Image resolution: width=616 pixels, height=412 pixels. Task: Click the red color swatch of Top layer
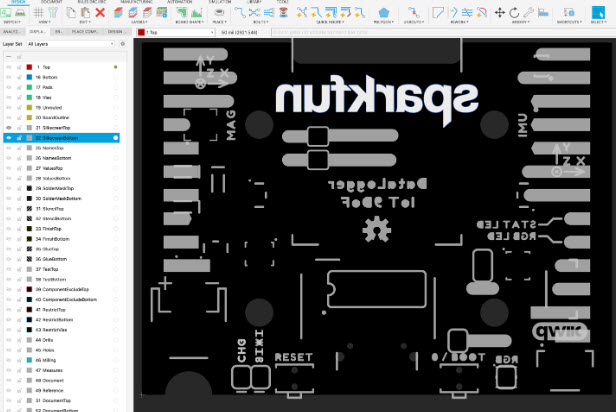click(30, 67)
